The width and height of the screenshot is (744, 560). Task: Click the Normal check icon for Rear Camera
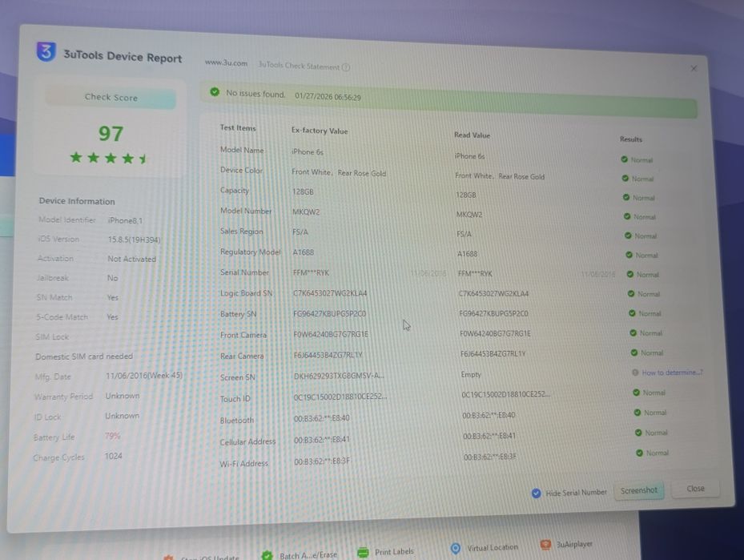tap(634, 353)
